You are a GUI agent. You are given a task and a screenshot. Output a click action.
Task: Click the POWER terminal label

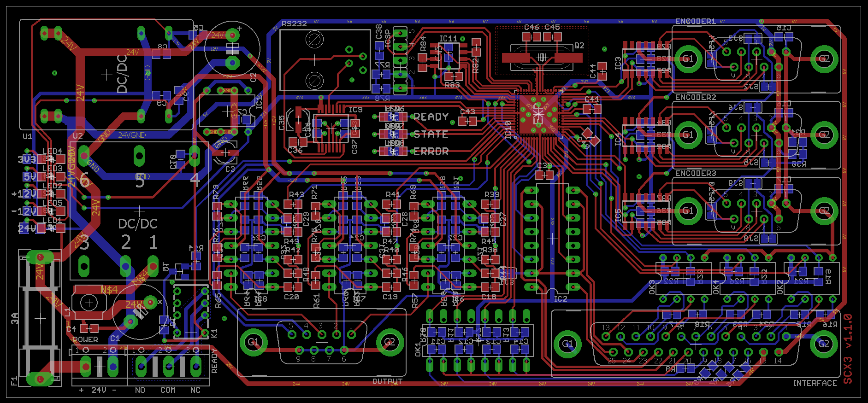86,339
